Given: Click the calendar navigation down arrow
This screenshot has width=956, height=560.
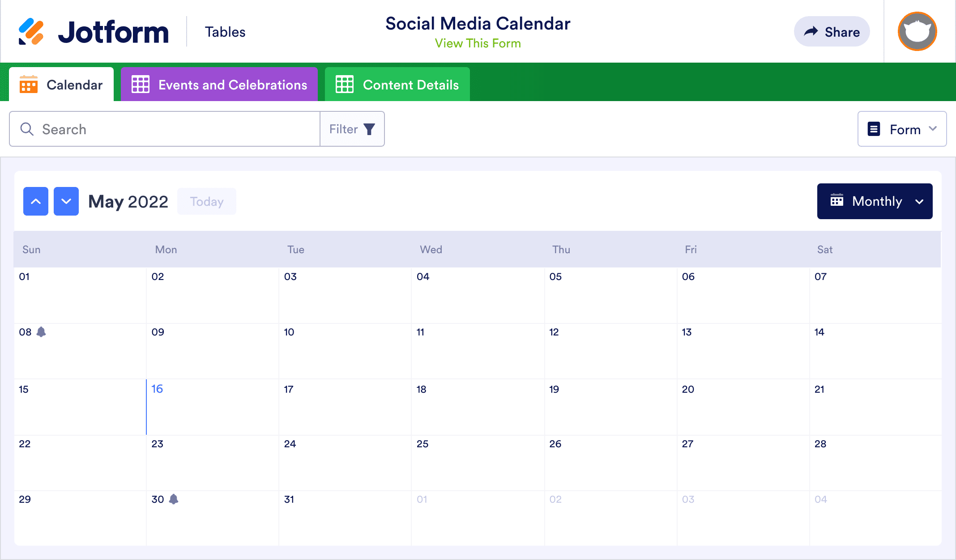Looking at the screenshot, I should (66, 201).
